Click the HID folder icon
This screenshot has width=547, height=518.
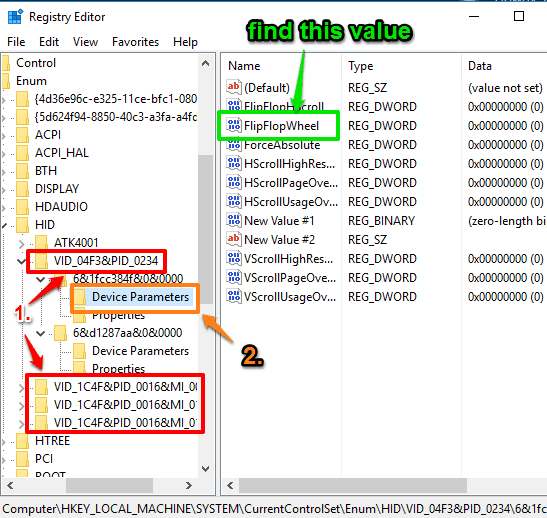(x=22, y=225)
